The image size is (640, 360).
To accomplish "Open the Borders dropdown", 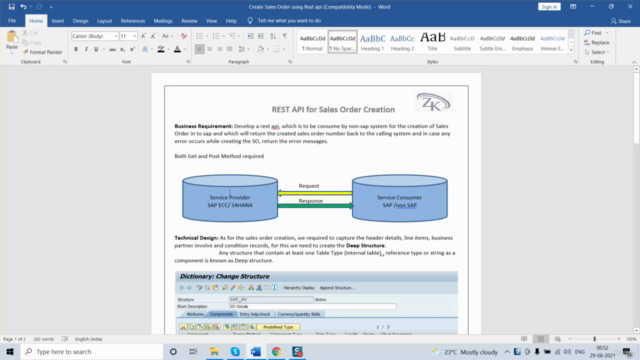I will click(x=284, y=49).
